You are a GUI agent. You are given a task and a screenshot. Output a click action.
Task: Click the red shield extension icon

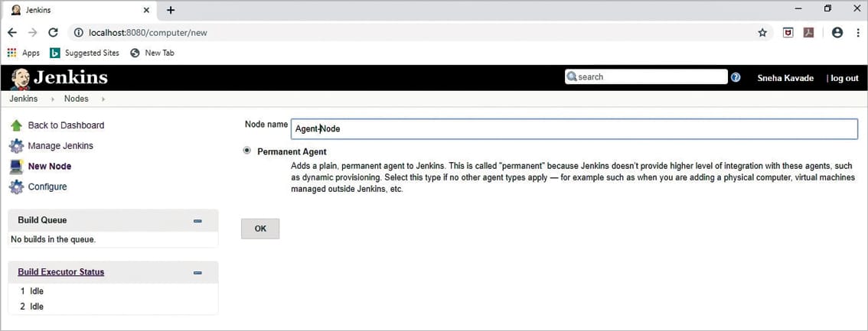point(788,33)
